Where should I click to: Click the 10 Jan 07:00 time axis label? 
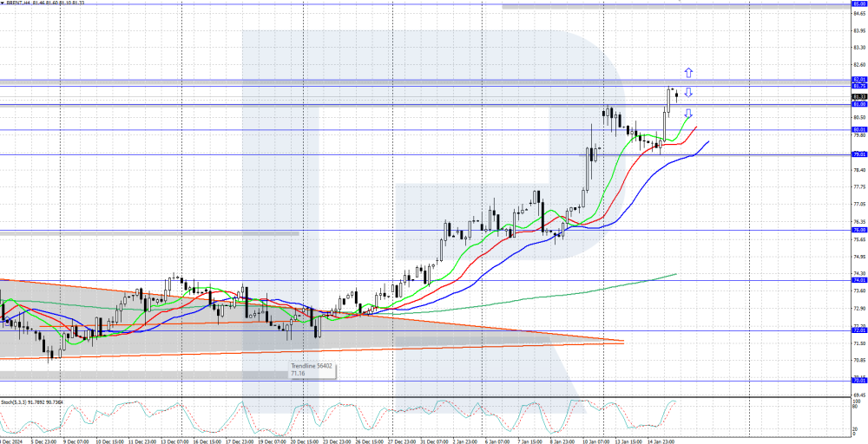coord(597,440)
